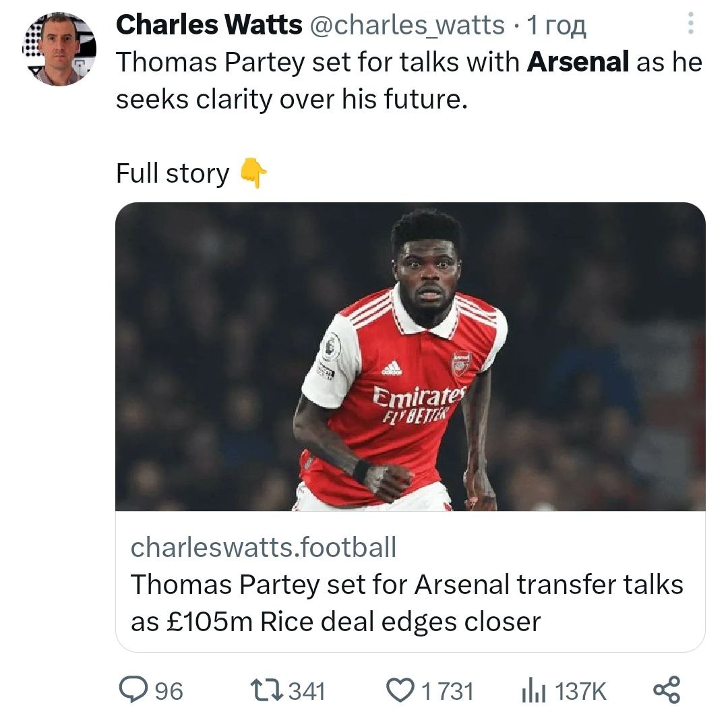Click the bold Arsenal word in the tweet
The image size is (728, 710).
(x=578, y=62)
